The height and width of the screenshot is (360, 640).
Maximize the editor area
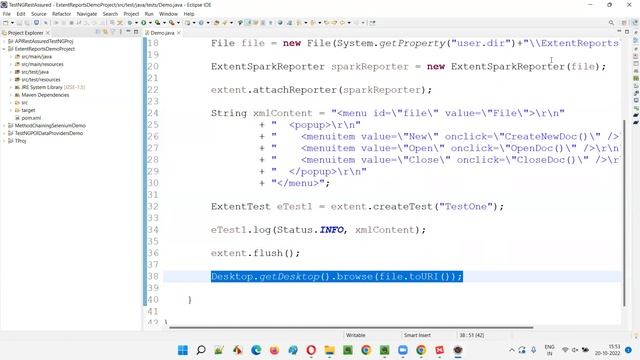click(627, 32)
